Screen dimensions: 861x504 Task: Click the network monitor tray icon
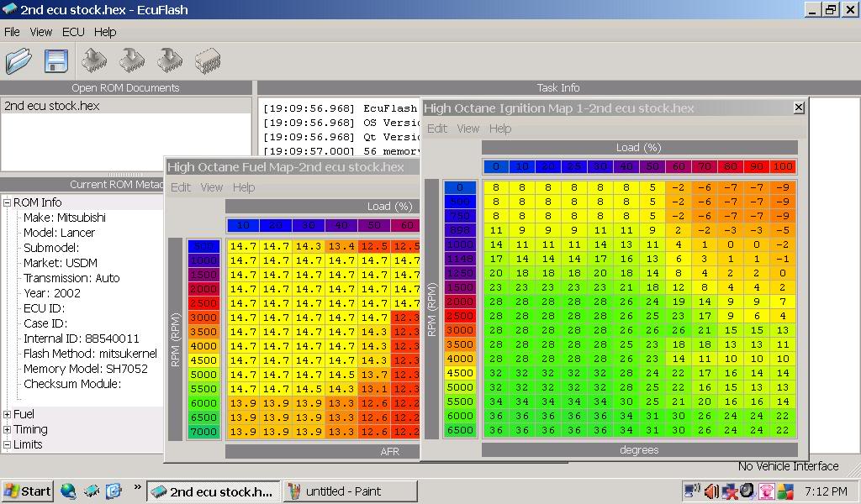(x=692, y=491)
